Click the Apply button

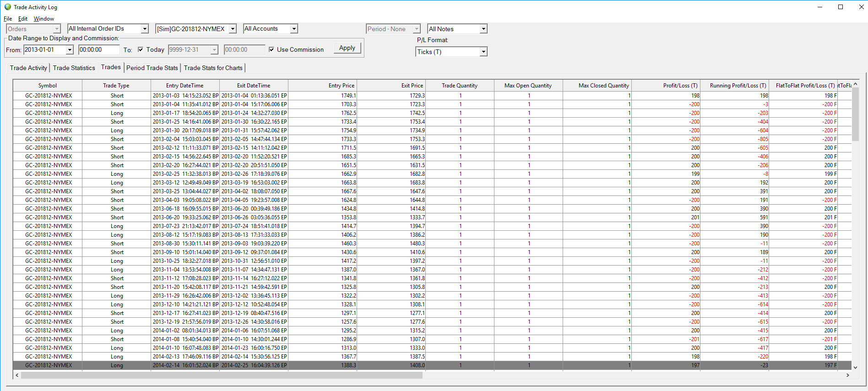tap(347, 48)
